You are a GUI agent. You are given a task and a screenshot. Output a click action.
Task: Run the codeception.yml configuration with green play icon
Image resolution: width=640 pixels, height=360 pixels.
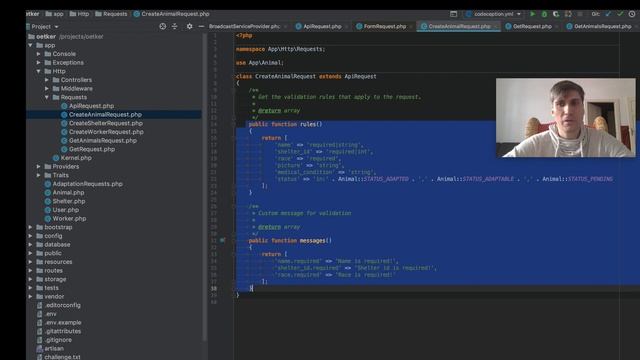coord(532,14)
